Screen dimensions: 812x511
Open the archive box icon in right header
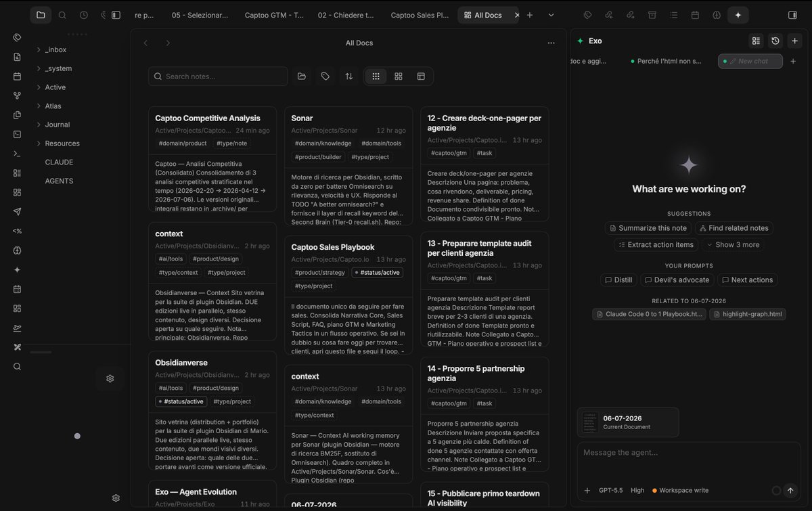[652, 15]
